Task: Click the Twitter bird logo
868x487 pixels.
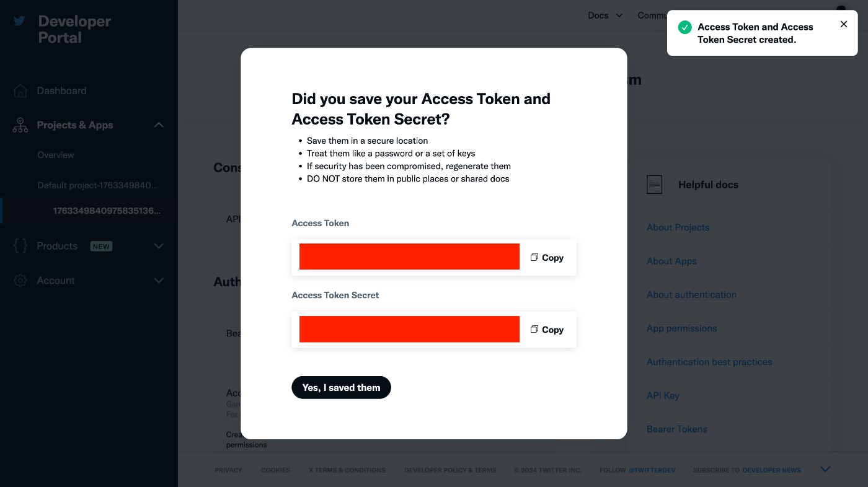Action: (19, 21)
